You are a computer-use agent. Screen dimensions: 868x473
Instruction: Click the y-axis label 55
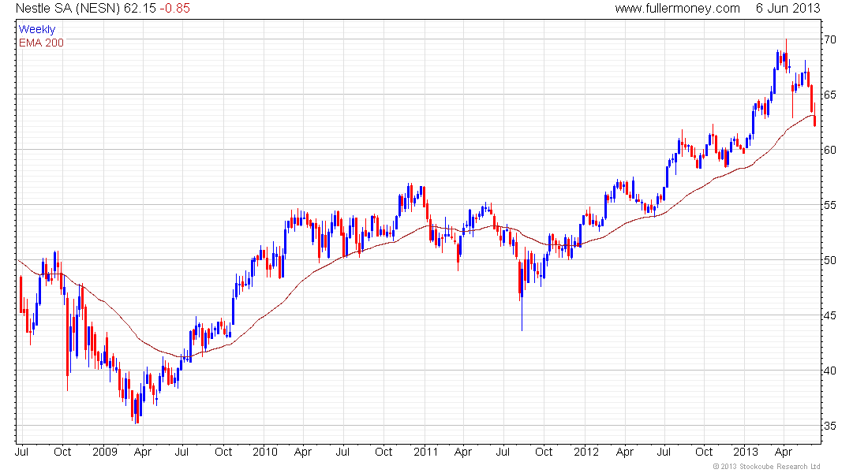point(830,205)
